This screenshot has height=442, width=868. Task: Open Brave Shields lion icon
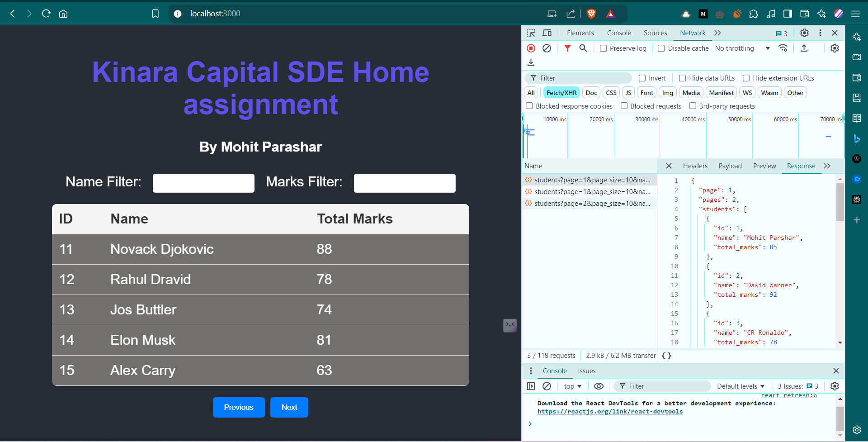(591, 14)
